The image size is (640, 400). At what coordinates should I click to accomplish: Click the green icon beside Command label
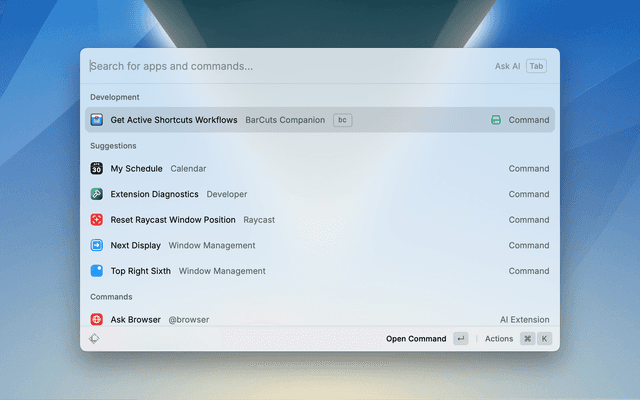click(496, 120)
